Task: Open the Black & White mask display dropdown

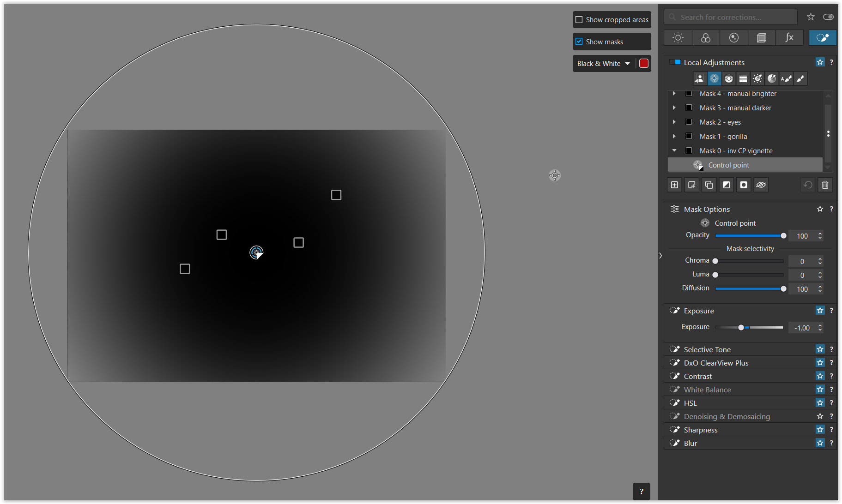Action: [603, 64]
